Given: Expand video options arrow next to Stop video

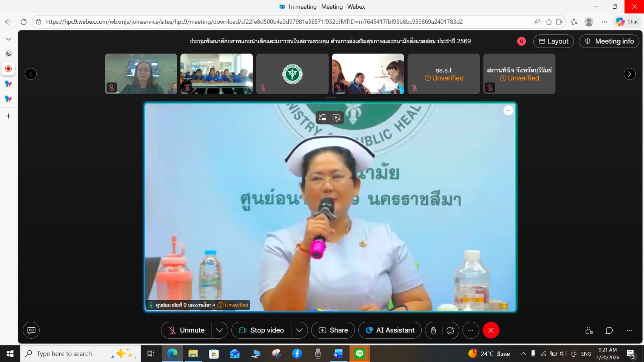Looking at the screenshot, I should [299, 330].
